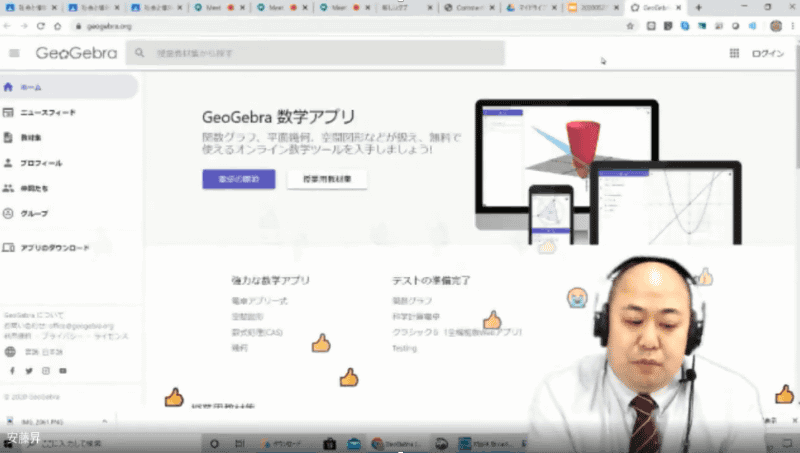
Task: Switch to the first browser tab
Action: click(31, 8)
